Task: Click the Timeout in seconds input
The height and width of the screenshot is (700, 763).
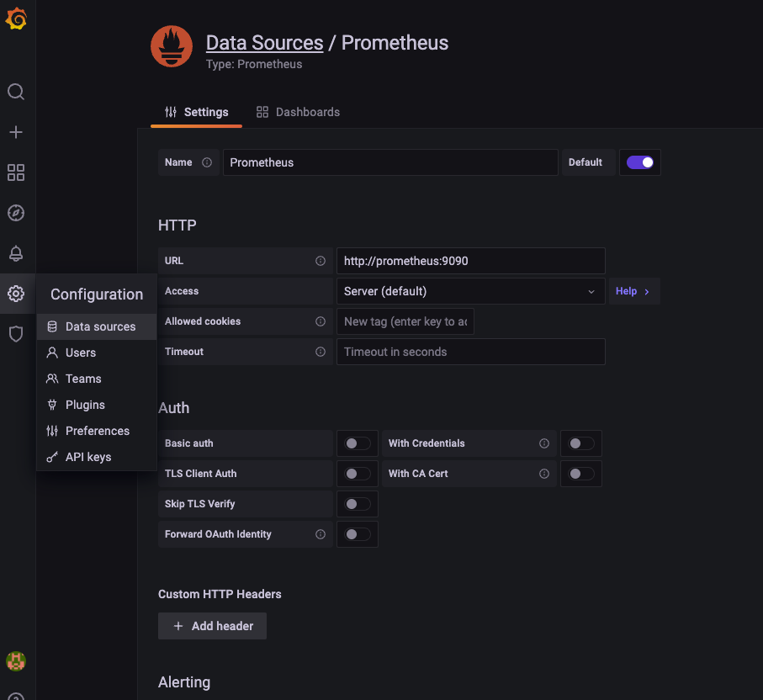Action: pyautogui.click(x=470, y=352)
